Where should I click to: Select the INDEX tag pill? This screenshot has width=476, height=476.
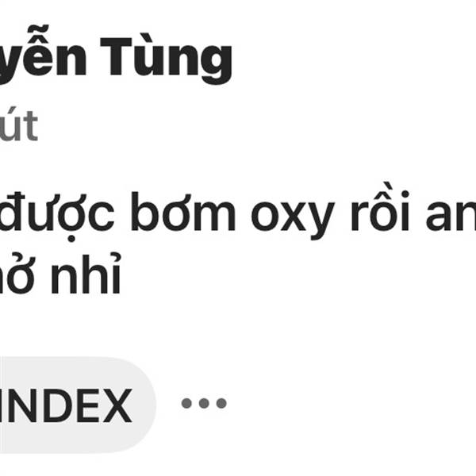[x=78, y=405]
